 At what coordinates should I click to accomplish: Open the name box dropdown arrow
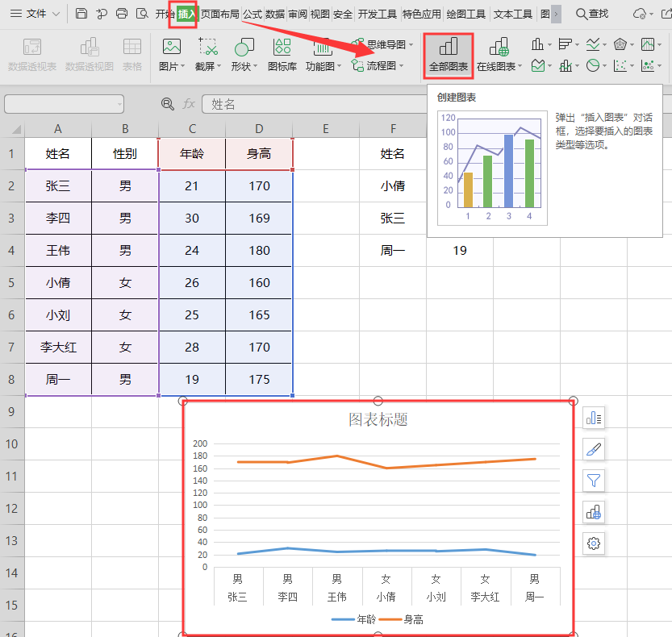[119, 104]
